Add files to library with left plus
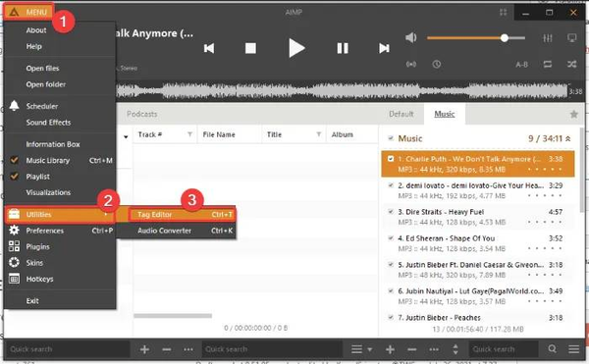Image resolution: width=589 pixels, height=364 pixels. tap(144, 349)
